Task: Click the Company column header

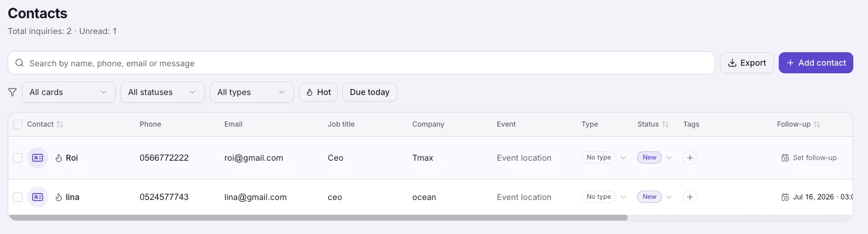Action: pyautogui.click(x=428, y=124)
